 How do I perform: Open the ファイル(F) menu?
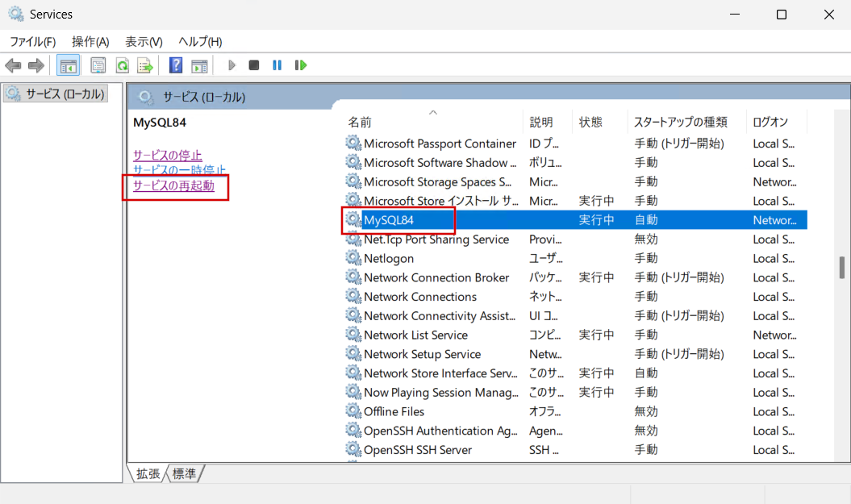(x=32, y=42)
